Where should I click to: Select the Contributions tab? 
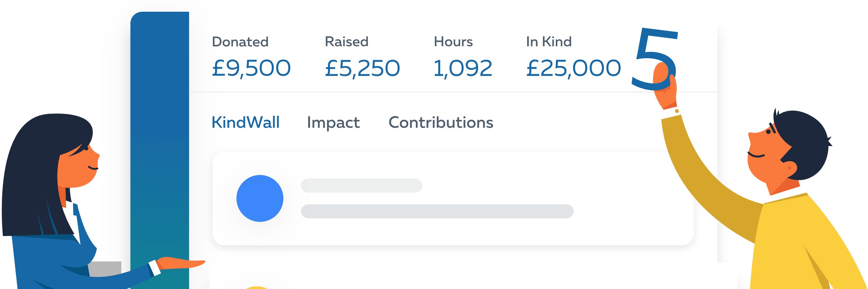coord(441,123)
